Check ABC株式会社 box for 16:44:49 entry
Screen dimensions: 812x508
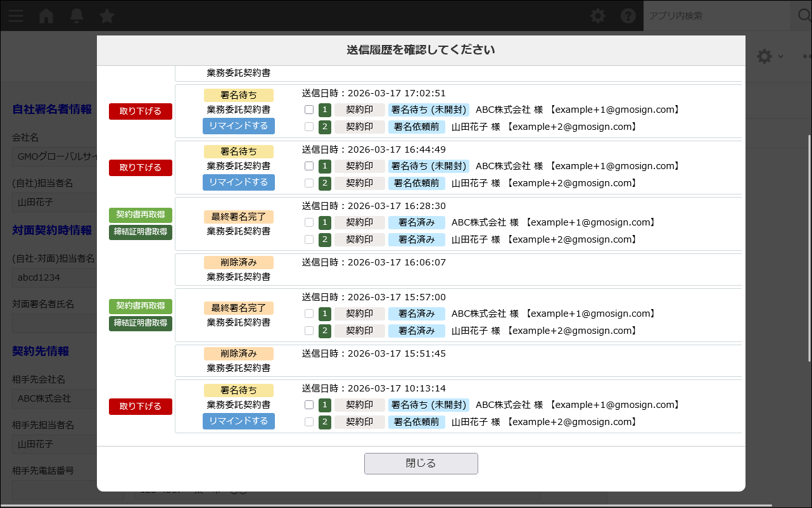click(309, 166)
